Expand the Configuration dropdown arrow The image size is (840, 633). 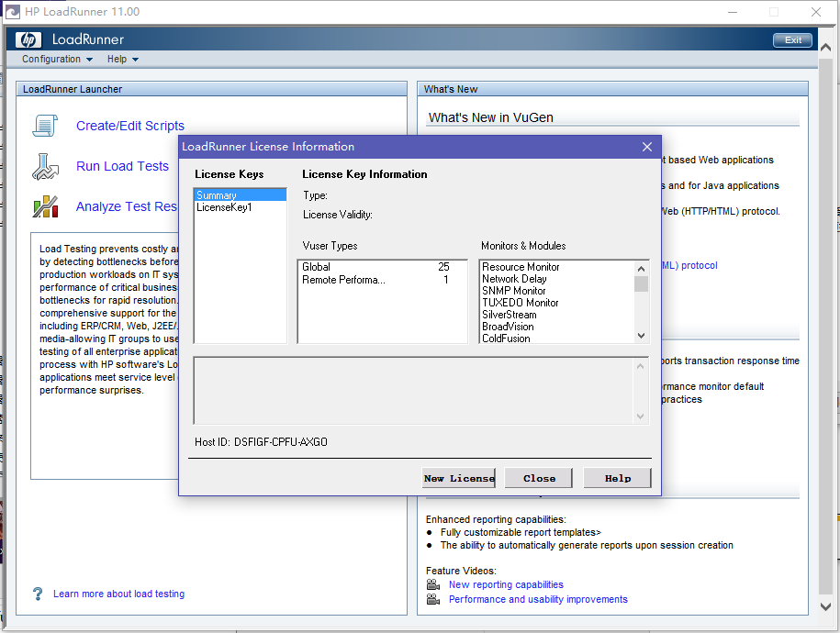[89, 60]
